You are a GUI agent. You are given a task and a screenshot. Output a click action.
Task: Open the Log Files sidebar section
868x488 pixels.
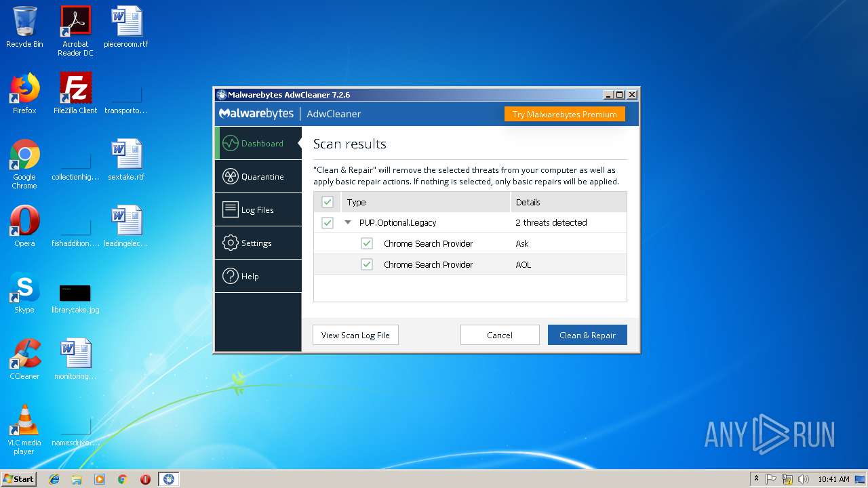[258, 209]
